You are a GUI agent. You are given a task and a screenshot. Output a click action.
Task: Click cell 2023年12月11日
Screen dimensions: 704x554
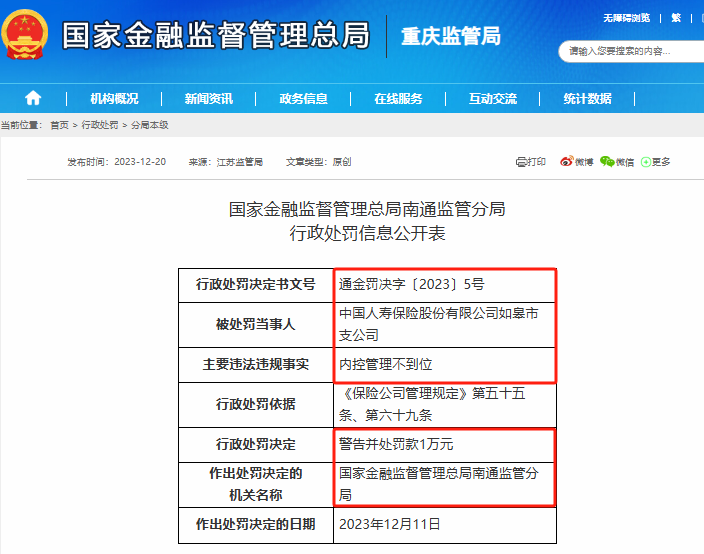pos(444,525)
